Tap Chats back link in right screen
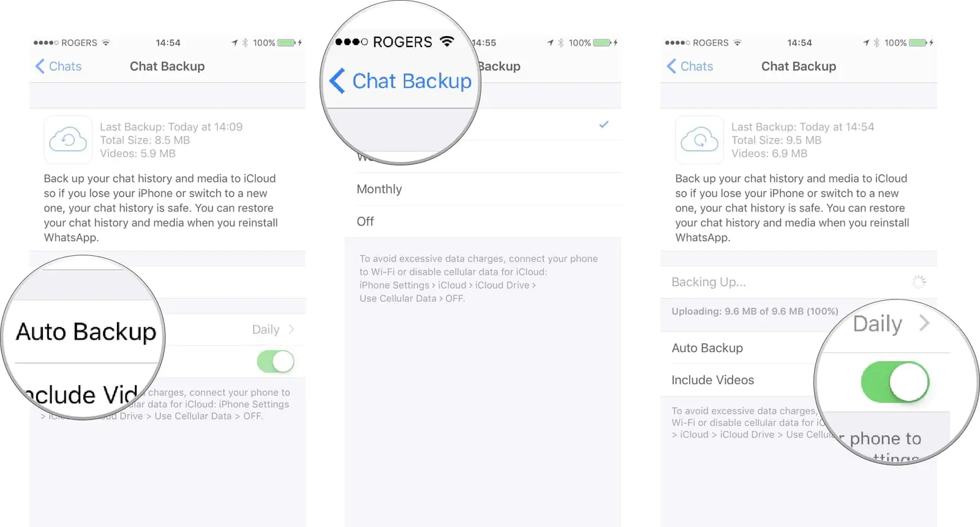This screenshot has width=980, height=527. [696, 66]
